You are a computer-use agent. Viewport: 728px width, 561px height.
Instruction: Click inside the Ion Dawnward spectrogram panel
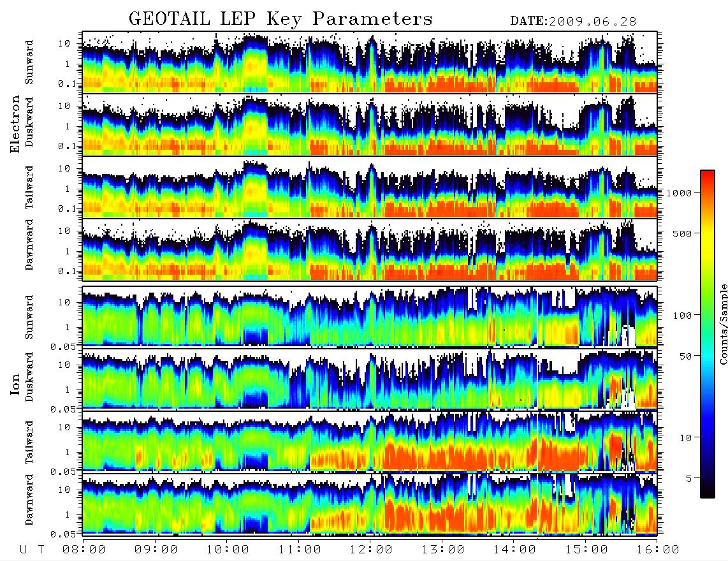(370, 504)
